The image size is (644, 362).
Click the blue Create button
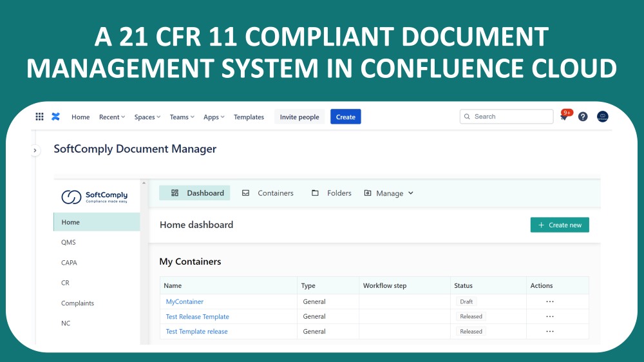coord(345,117)
